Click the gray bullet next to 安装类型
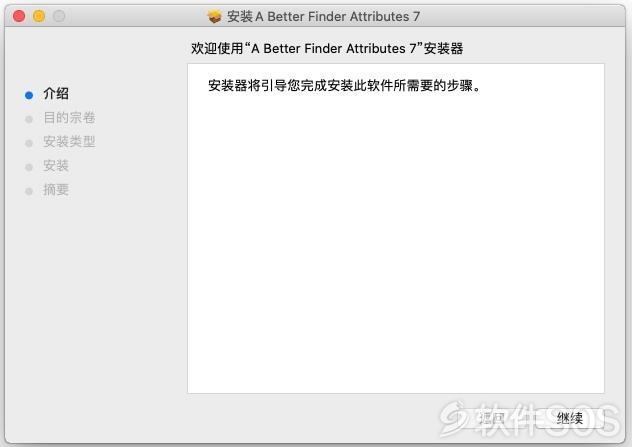 [29, 143]
